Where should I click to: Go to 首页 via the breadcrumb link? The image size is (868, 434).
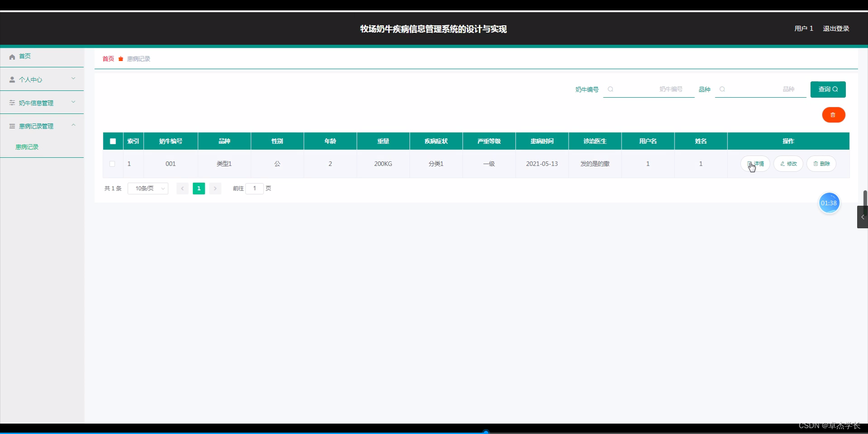tap(108, 59)
